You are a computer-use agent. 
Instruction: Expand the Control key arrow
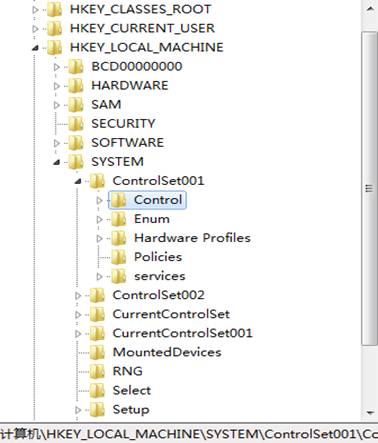99,200
